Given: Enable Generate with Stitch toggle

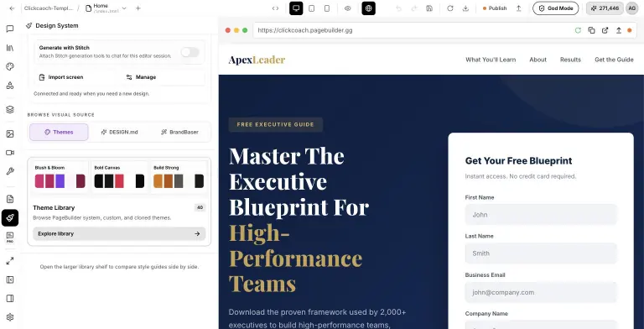Looking at the screenshot, I should (190, 52).
